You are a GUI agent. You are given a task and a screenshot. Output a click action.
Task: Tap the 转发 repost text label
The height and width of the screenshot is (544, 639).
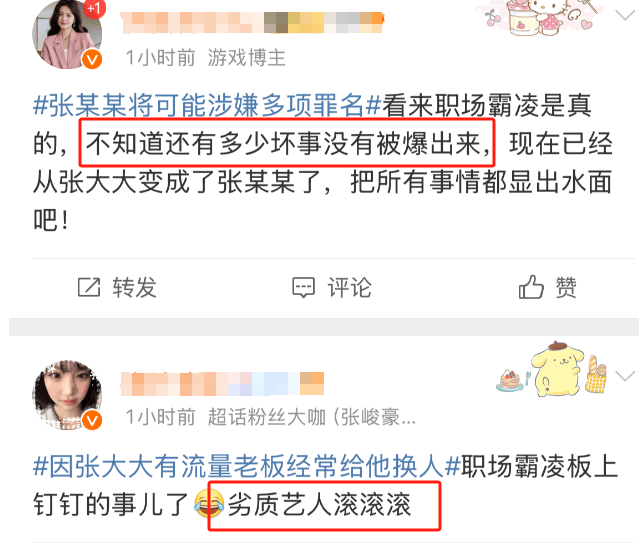pos(134,287)
